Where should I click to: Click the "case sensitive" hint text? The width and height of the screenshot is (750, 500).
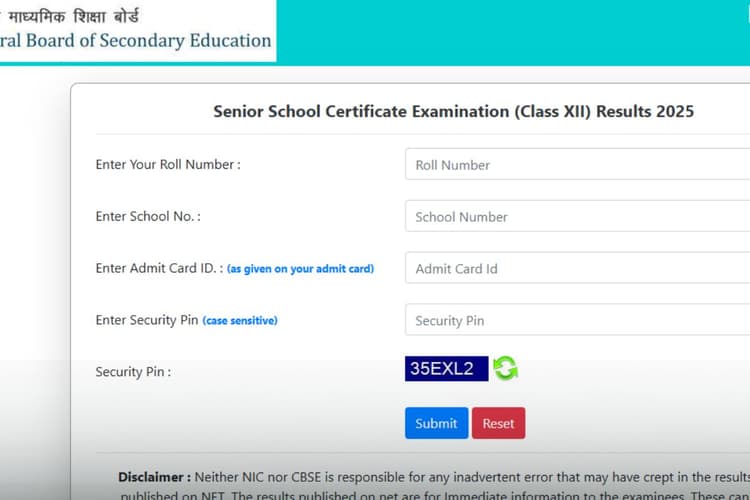pos(240,321)
